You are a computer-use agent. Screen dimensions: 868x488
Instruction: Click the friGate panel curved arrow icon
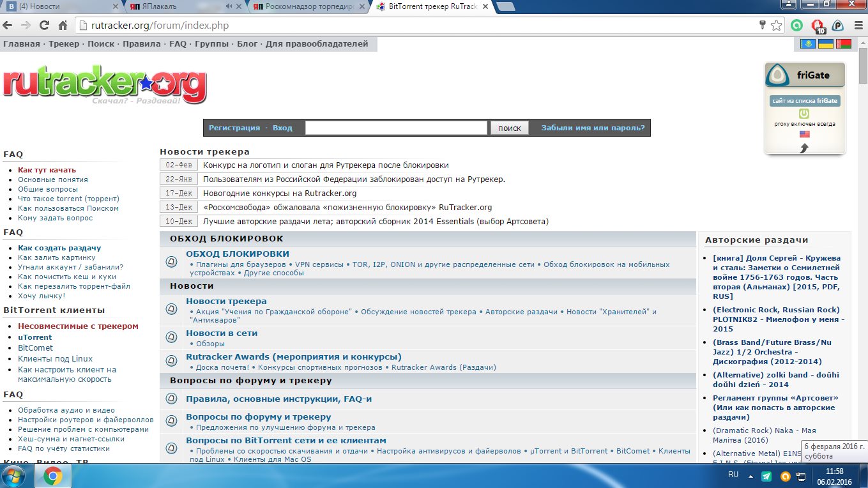pos(804,148)
